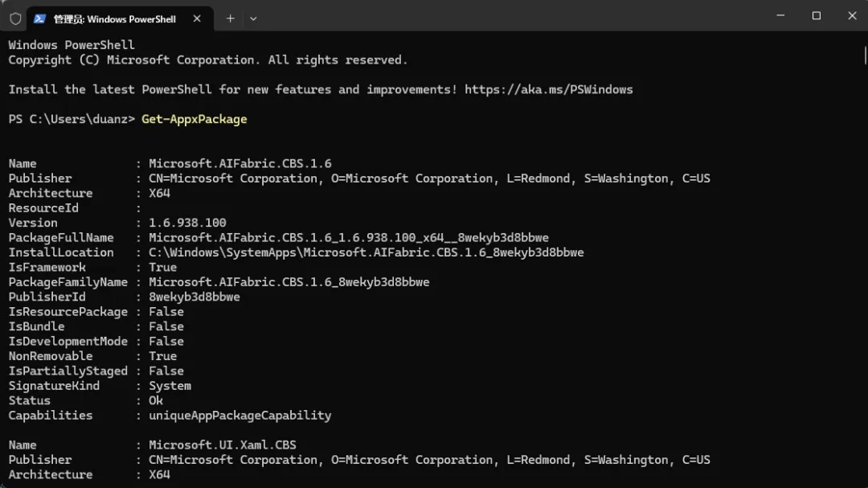Minimize the terminal window
Viewport: 868px width, 488px height.
click(780, 15)
